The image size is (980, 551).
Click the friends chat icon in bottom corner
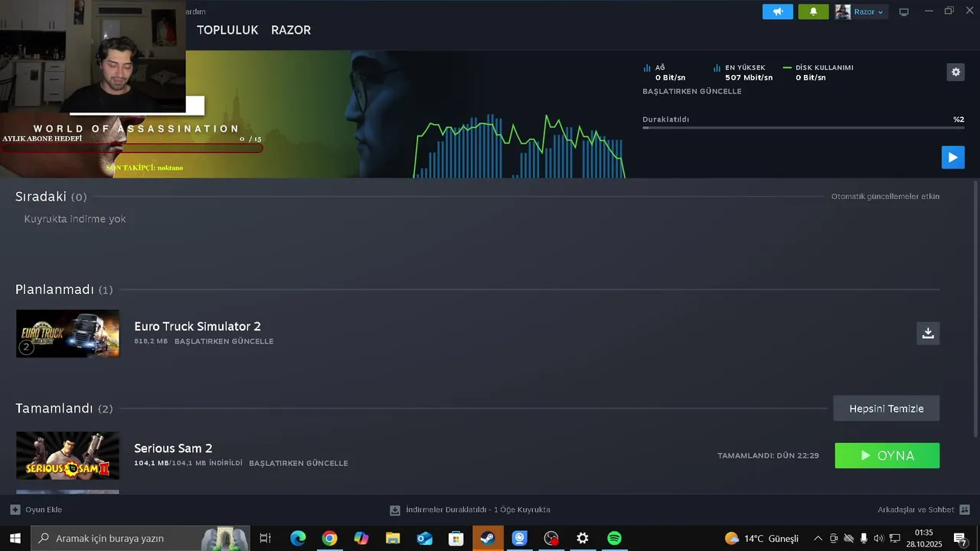pos(965,510)
